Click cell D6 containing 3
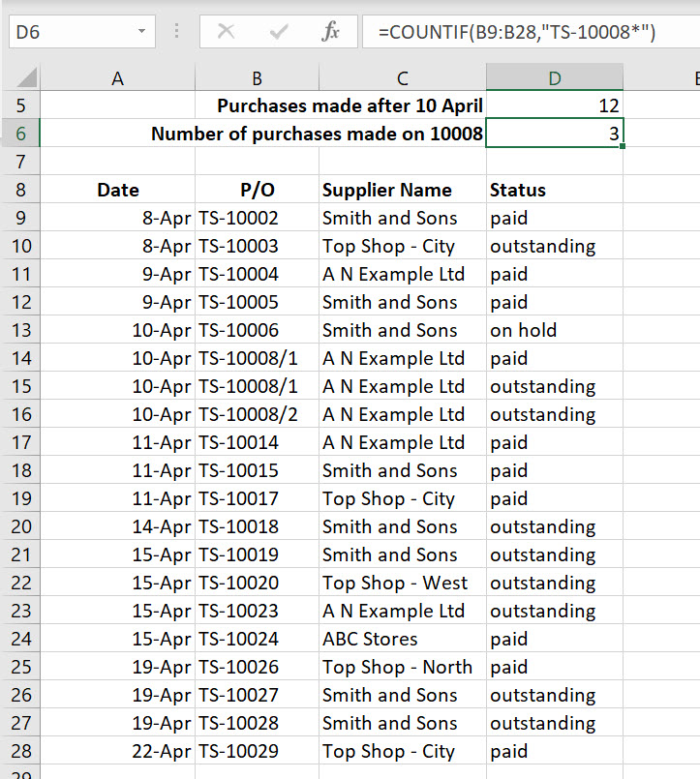 click(x=555, y=134)
